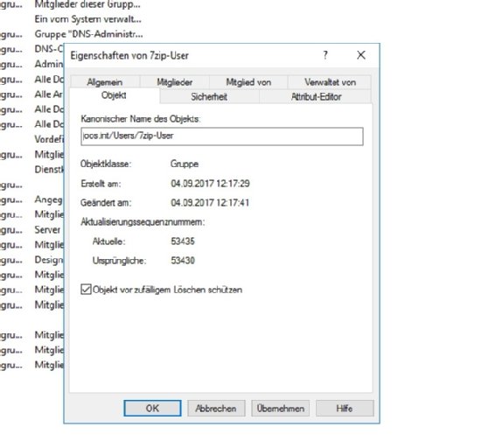Select the 'Angeg' row in background list
The width and height of the screenshot is (489, 448).
tap(49, 199)
